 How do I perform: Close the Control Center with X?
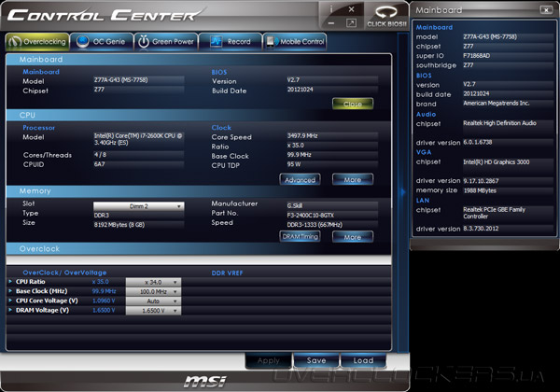pos(352,9)
